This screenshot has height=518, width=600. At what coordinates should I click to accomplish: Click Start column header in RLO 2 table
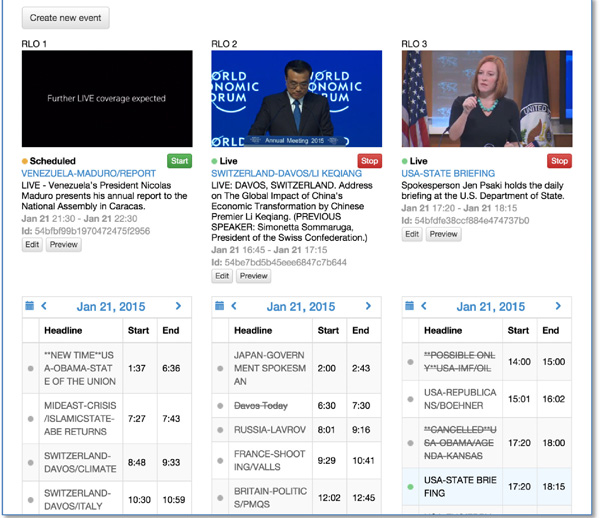pos(328,331)
